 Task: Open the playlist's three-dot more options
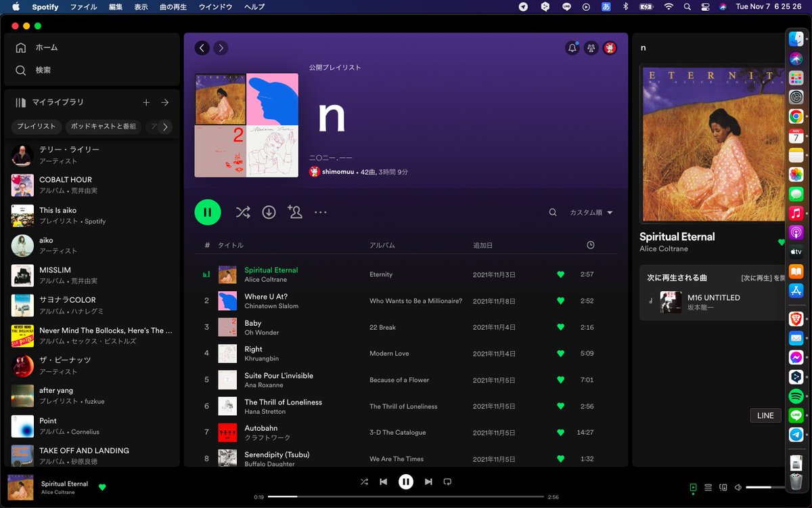click(321, 212)
